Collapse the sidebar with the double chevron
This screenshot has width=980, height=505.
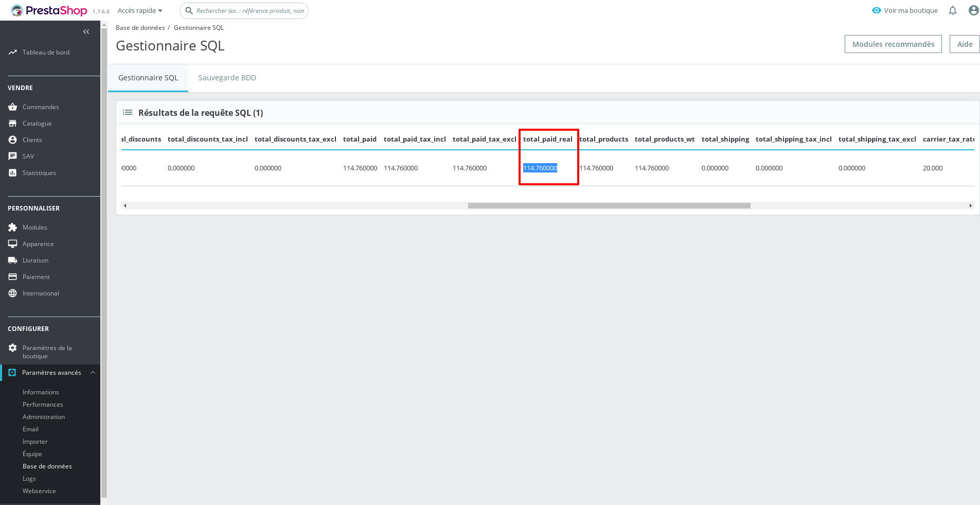86,31
